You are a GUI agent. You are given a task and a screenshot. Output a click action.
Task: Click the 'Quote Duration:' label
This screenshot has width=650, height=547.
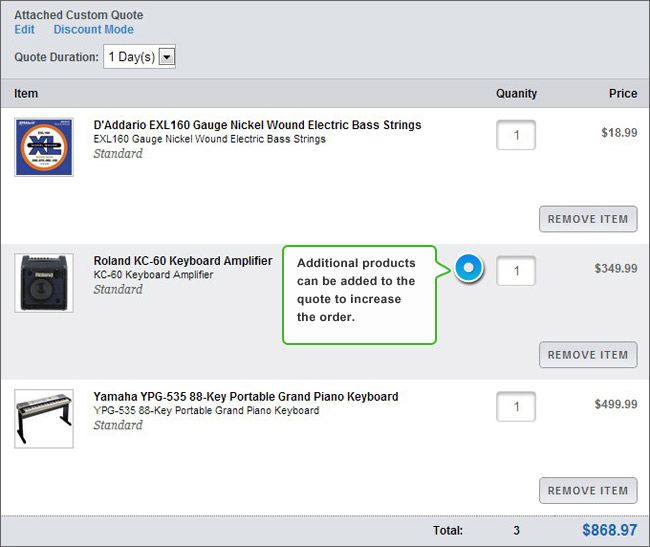tap(57, 57)
